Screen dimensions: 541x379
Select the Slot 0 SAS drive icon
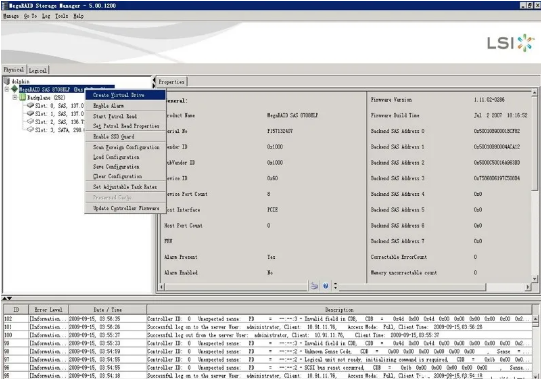(x=30, y=105)
